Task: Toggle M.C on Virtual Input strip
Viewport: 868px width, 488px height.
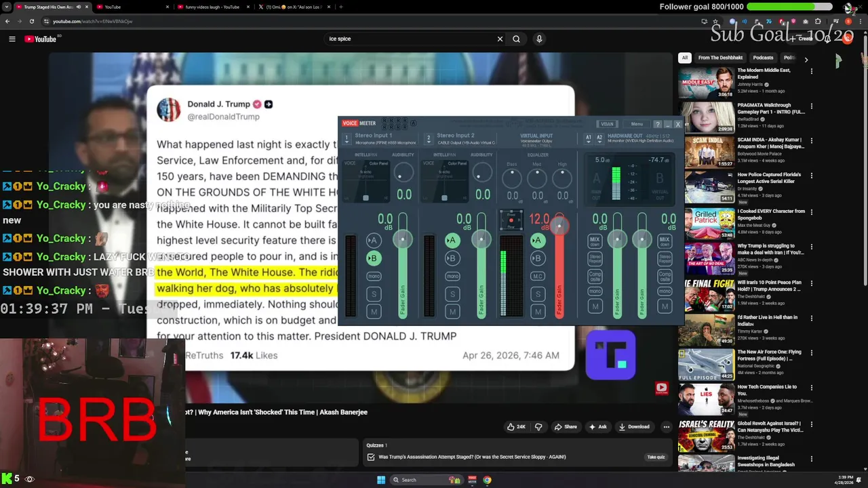Action: (x=538, y=277)
